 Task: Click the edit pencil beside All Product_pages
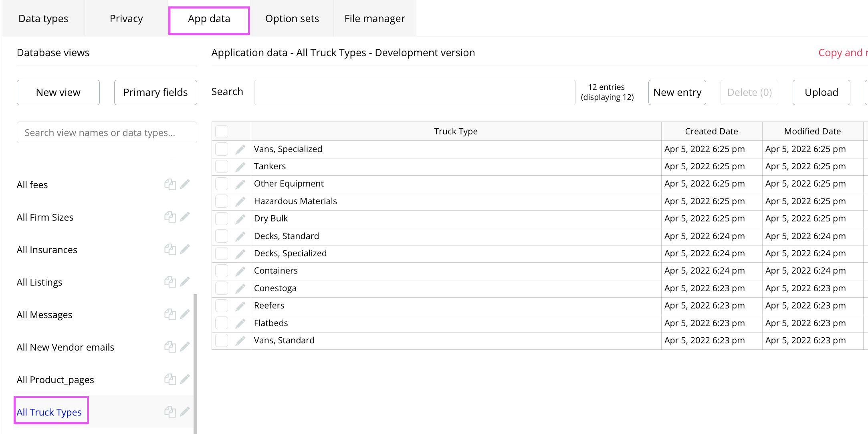pyautogui.click(x=185, y=379)
